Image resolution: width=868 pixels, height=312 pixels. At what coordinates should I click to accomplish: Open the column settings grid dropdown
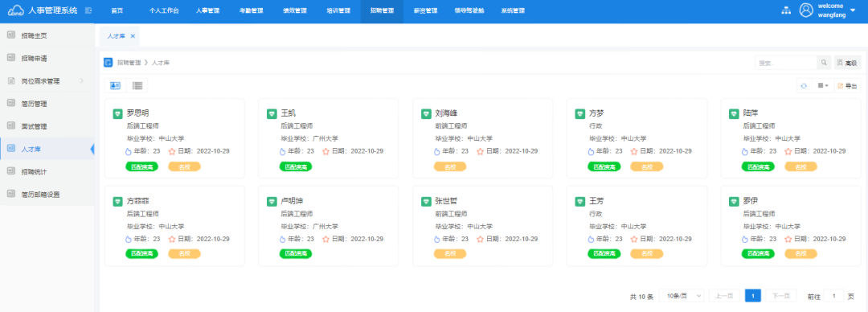coord(823,86)
